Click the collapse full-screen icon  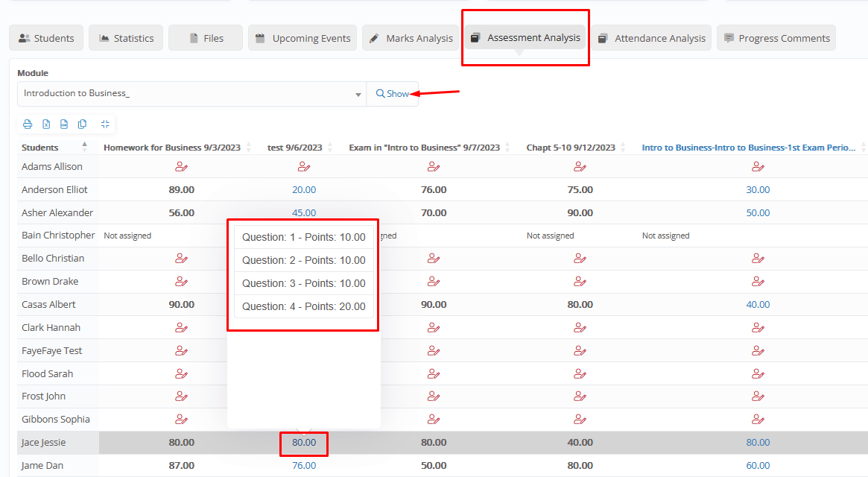click(x=105, y=124)
